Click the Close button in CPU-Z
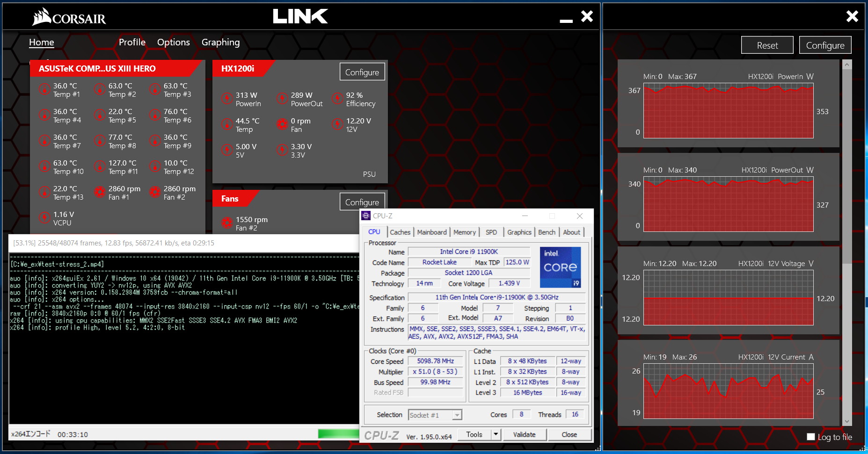This screenshot has height=454, width=868. point(569,434)
